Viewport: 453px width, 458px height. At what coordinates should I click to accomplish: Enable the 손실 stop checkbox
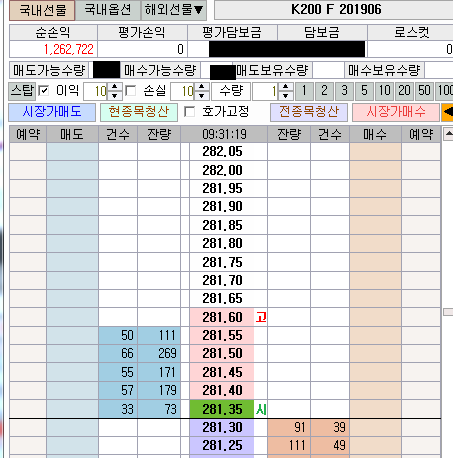[x=131, y=91]
